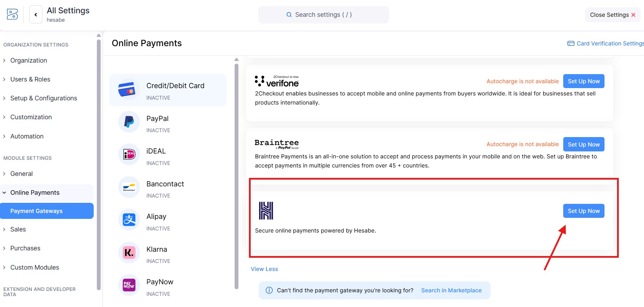Collapse the Online Payments section
This screenshot has width=644, height=307.
tap(35, 193)
